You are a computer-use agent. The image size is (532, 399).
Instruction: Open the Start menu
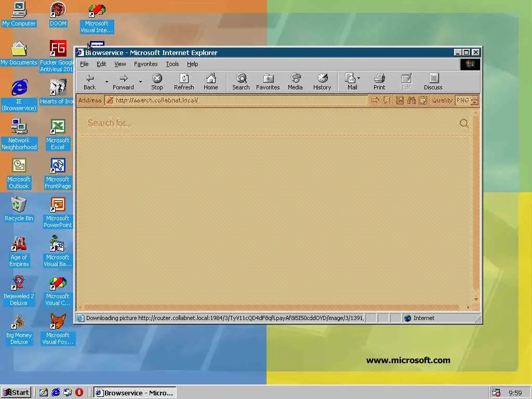(16, 393)
